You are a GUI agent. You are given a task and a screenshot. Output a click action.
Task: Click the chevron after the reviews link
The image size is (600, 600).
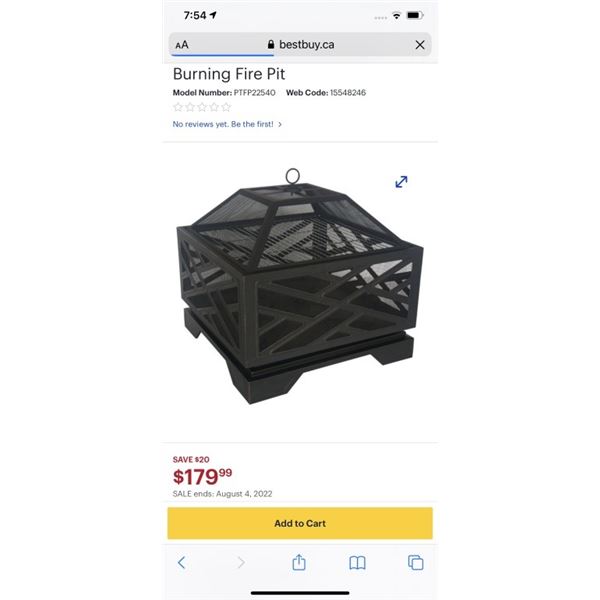(x=280, y=124)
